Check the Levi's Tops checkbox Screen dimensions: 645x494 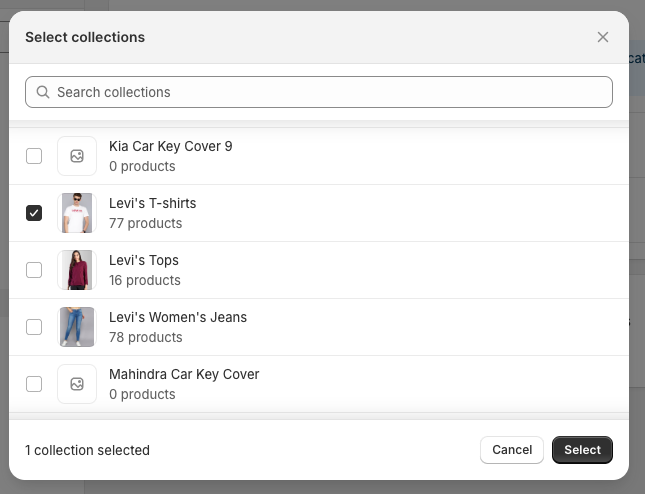(x=34, y=270)
